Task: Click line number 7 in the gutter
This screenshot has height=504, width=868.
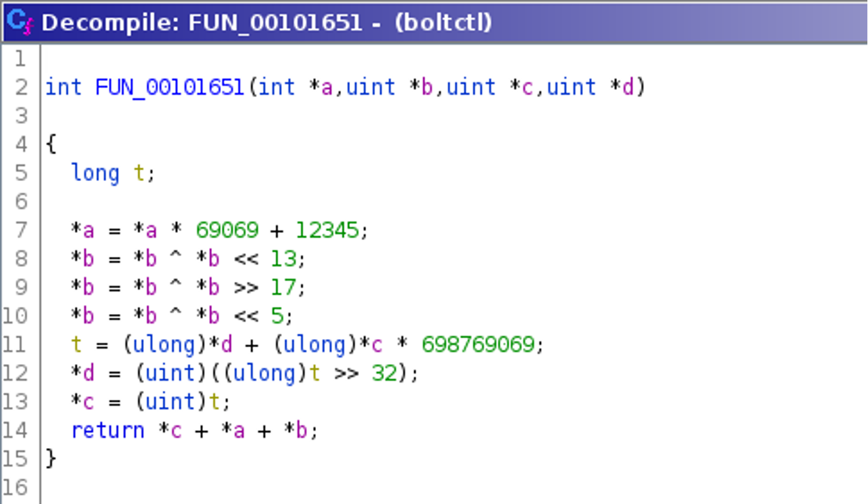Action: click(x=21, y=230)
